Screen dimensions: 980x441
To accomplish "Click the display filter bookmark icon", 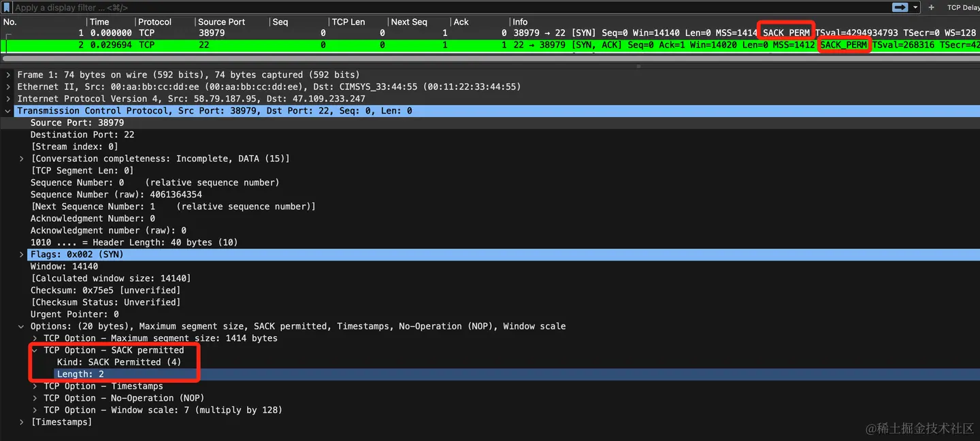I will [x=7, y=7].
